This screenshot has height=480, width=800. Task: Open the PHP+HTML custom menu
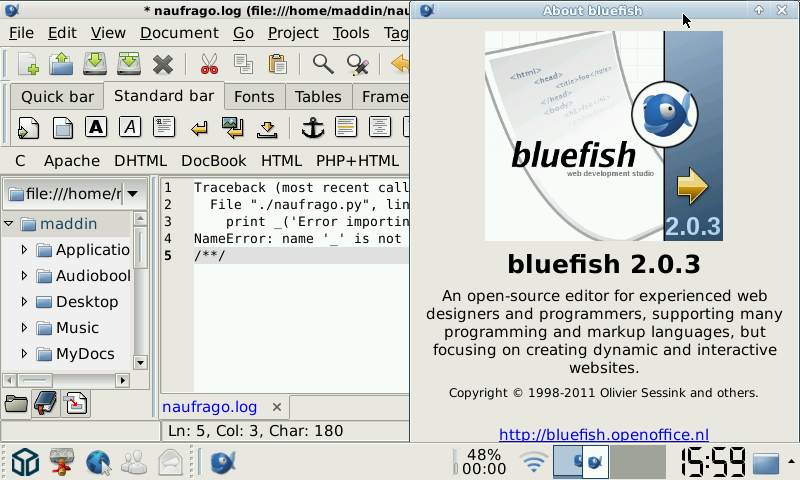[357, 161]
